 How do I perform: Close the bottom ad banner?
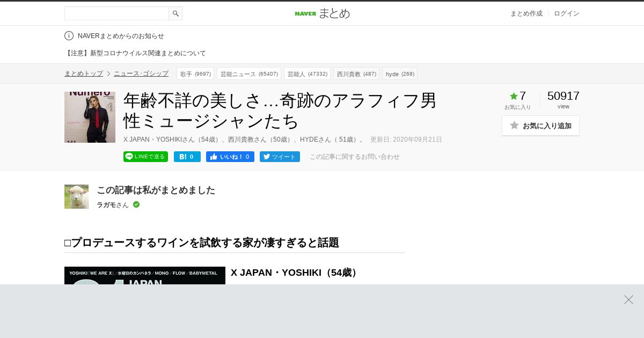628,299
